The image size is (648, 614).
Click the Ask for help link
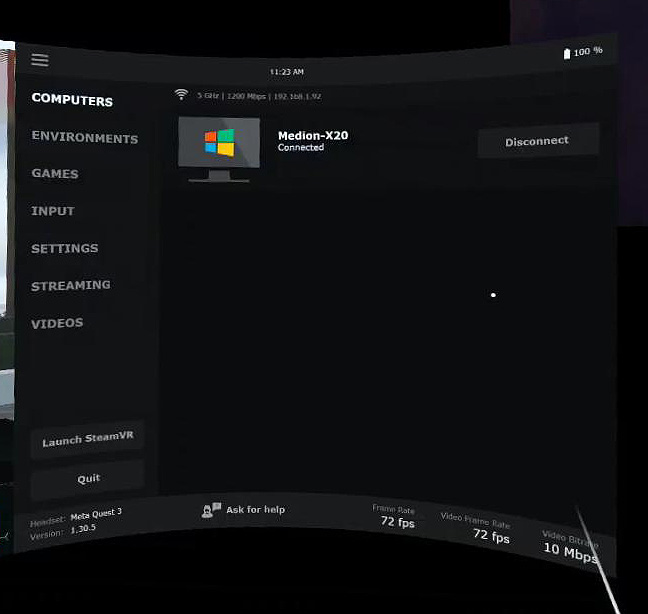(255, 509)
